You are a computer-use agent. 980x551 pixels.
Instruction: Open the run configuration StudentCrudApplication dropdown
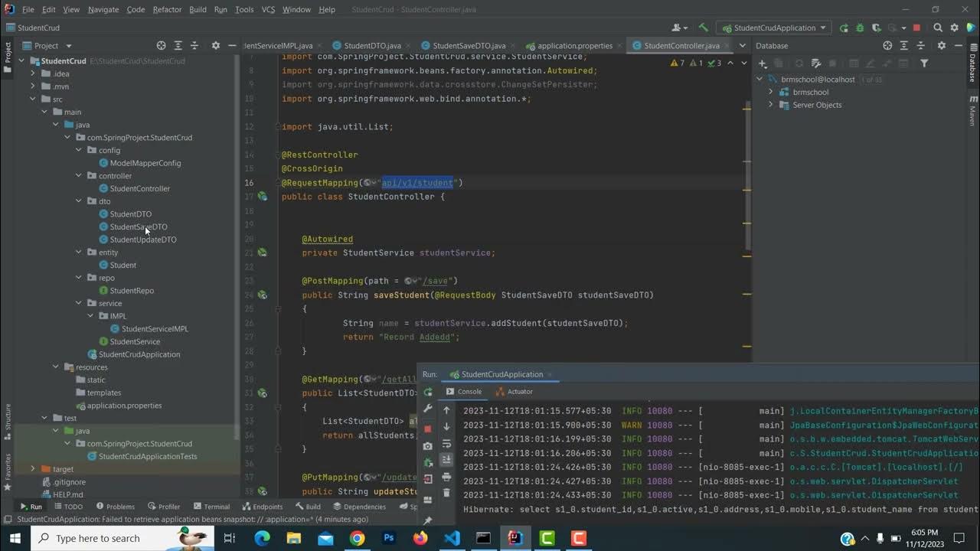click(774, 28)
